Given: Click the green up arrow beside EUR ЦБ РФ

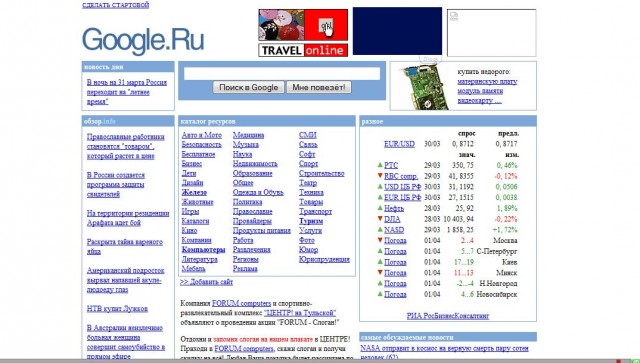Looking at the screenshot, I should (x=380, y=197).
